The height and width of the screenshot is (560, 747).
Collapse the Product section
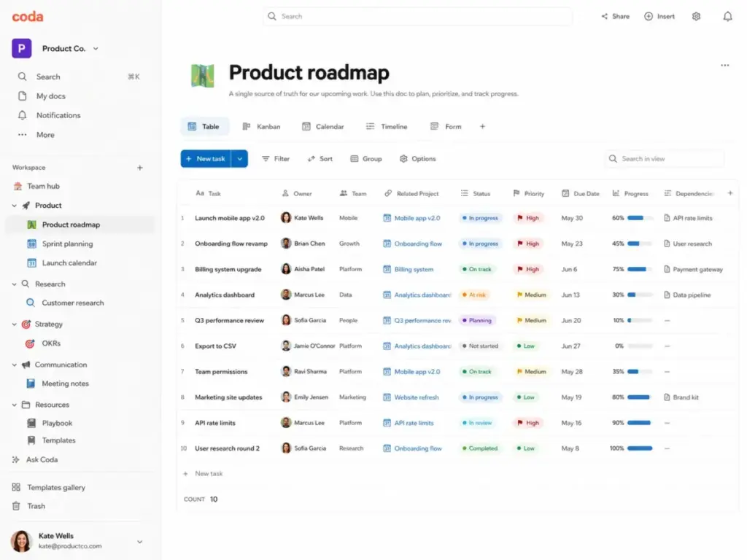tap(15, 206)
